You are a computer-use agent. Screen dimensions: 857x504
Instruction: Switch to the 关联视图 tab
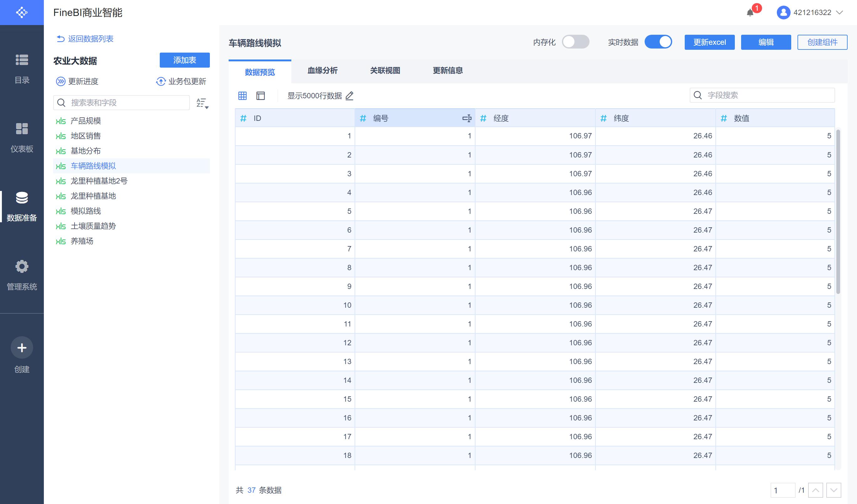pyautogui.click(x=385, y=71)
